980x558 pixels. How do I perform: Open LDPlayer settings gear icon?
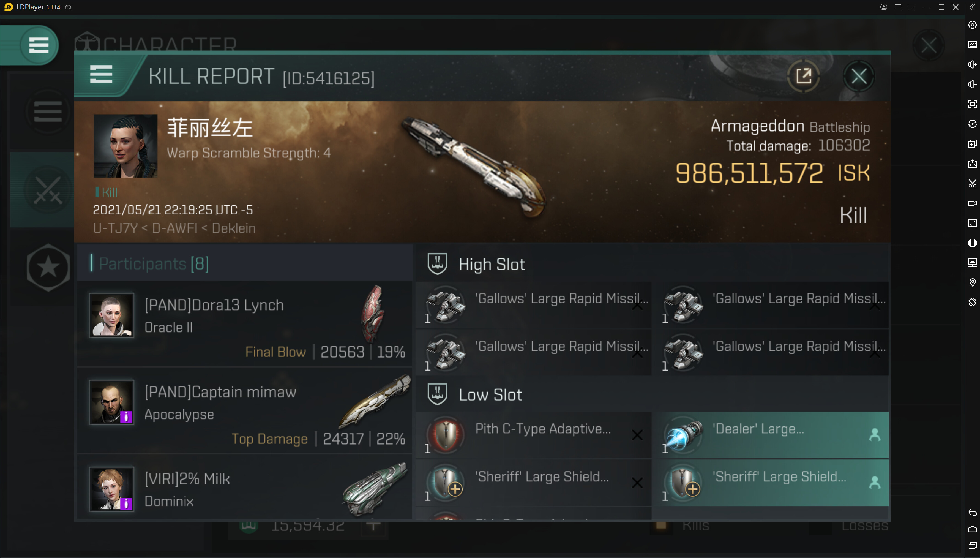(x=972, y=25)
